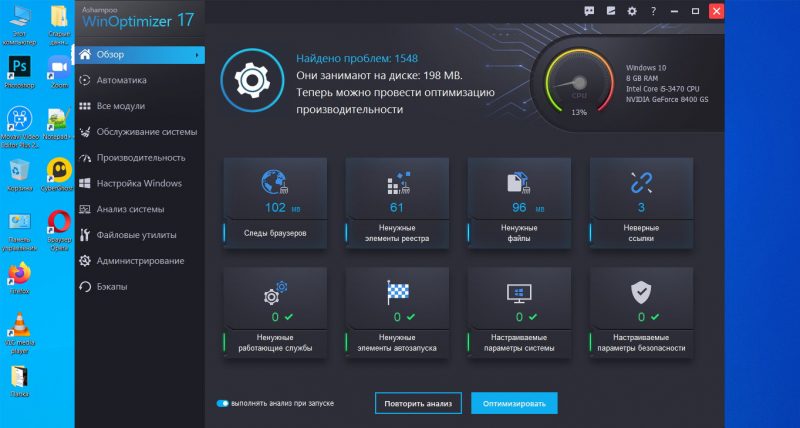The image size is (800, 428).
Task: Select Файловые утилиты in the sidebar
Action: (x=136, y=235)
